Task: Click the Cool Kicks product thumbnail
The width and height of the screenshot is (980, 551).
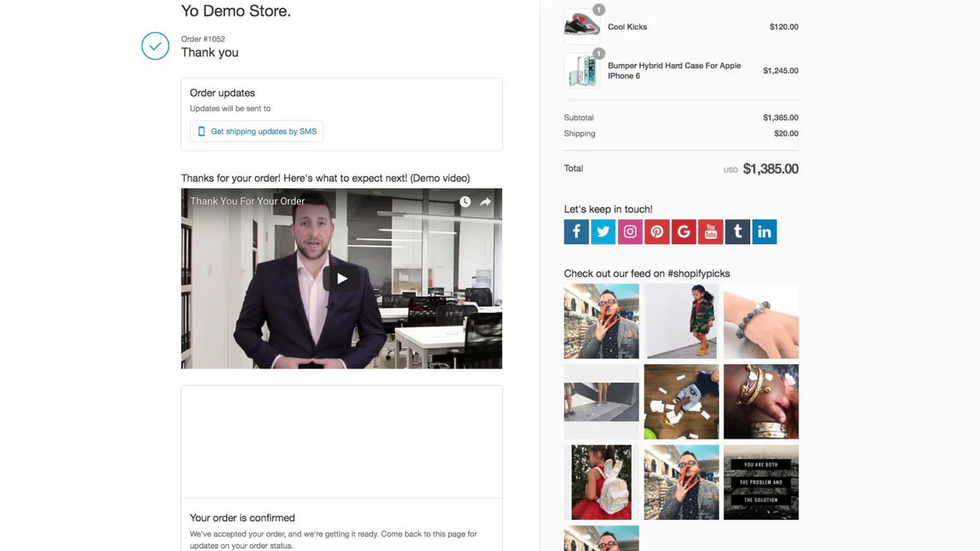Action: point(582,24)
